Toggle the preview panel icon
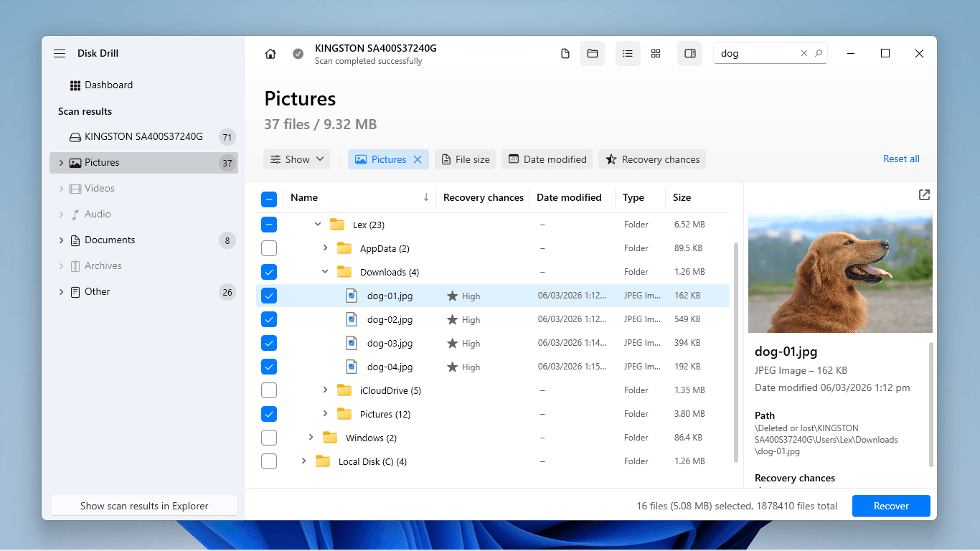The image size is (980, 551). tap(690, 54)
